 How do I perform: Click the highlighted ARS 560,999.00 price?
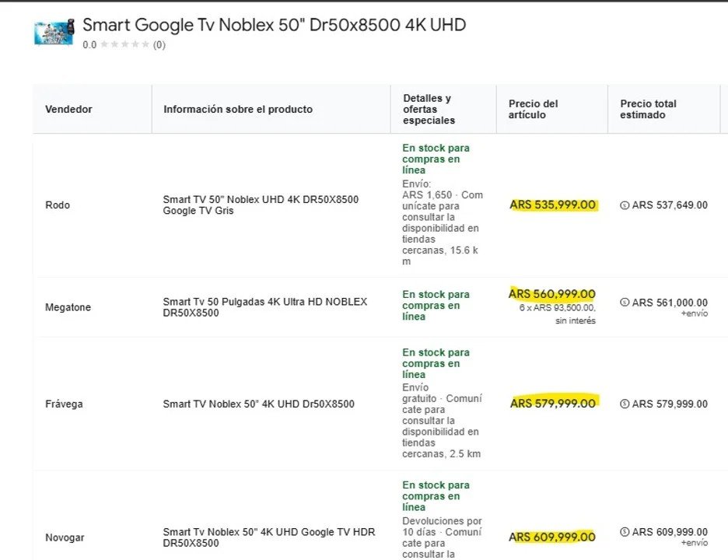click(x=552, y=294)
